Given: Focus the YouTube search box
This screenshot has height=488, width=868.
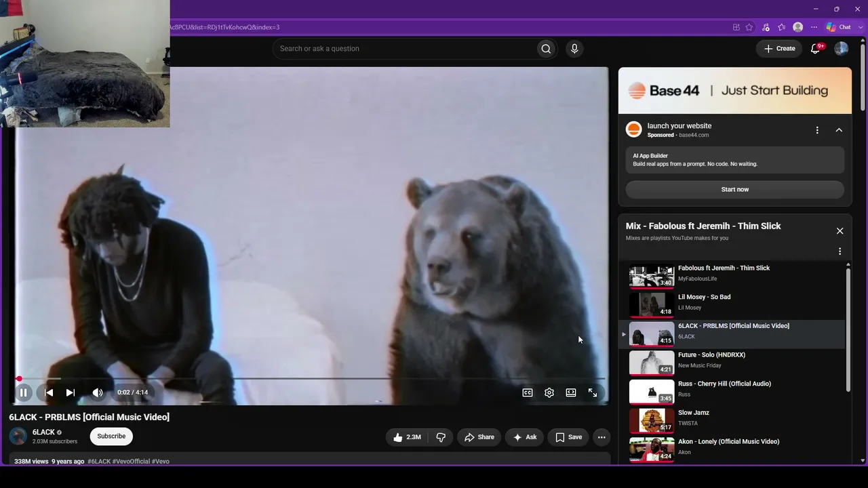Looking at the screenshot, I should coord(404,49).
